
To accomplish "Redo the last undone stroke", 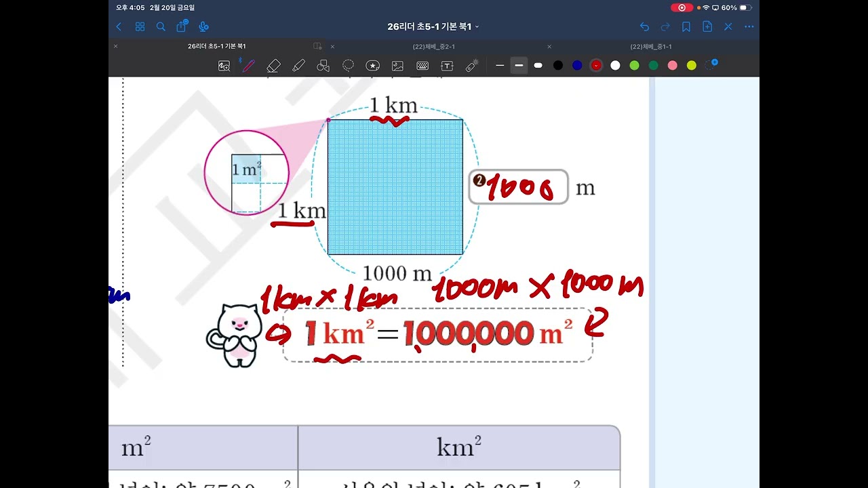I will pyautogui.click(x=665, y=26).
